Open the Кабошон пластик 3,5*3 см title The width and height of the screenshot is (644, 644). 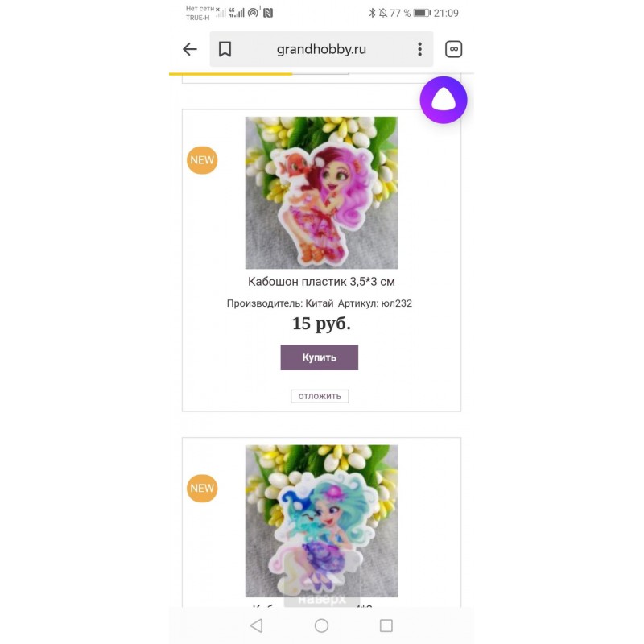[x=321, y=282]
